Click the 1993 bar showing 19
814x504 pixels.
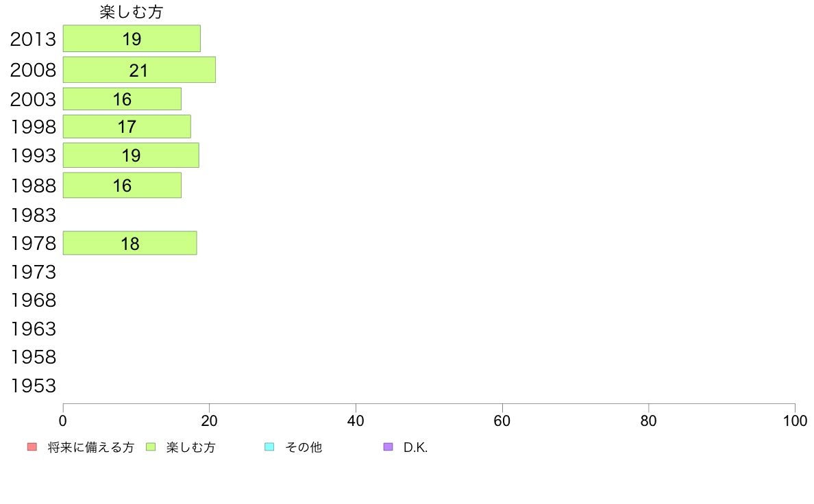(x=131, y=155)
